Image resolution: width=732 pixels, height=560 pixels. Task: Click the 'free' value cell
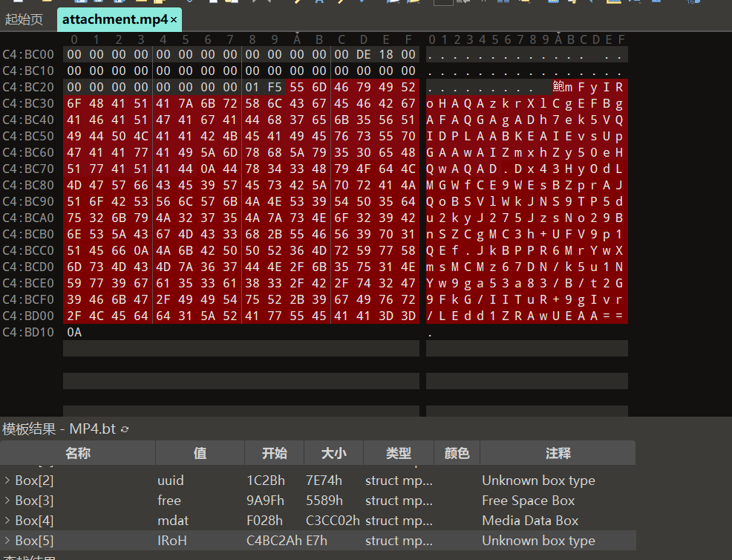[x=169, y=501]
